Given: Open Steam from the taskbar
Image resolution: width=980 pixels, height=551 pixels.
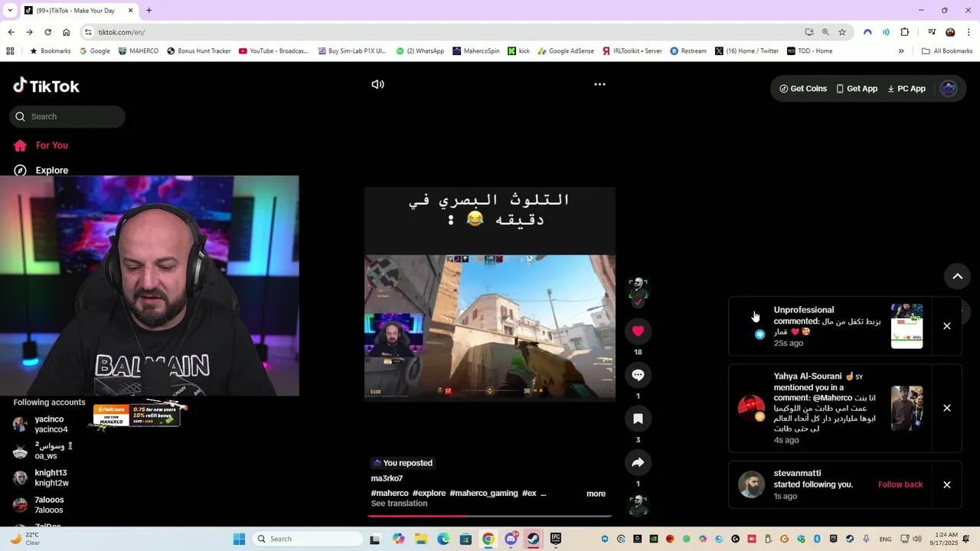Looking at the screenshot, I should tap(533, 539).
